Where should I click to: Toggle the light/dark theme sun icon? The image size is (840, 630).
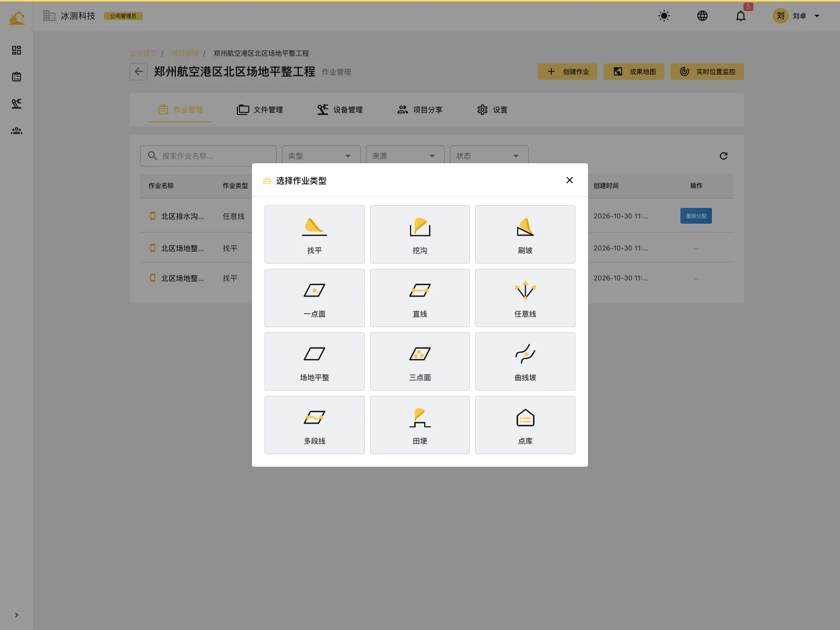pyautogui.click(x=664, y=16)
